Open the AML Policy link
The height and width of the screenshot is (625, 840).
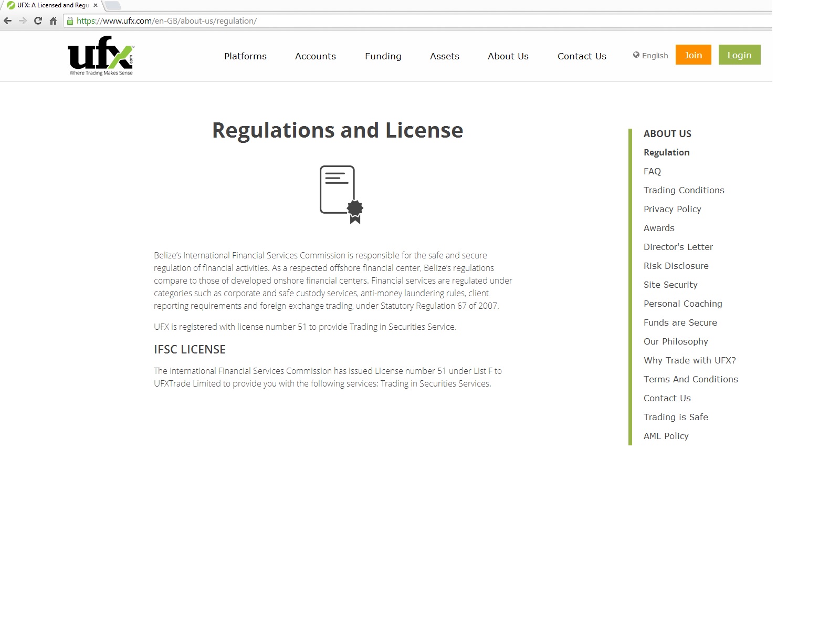666,436
